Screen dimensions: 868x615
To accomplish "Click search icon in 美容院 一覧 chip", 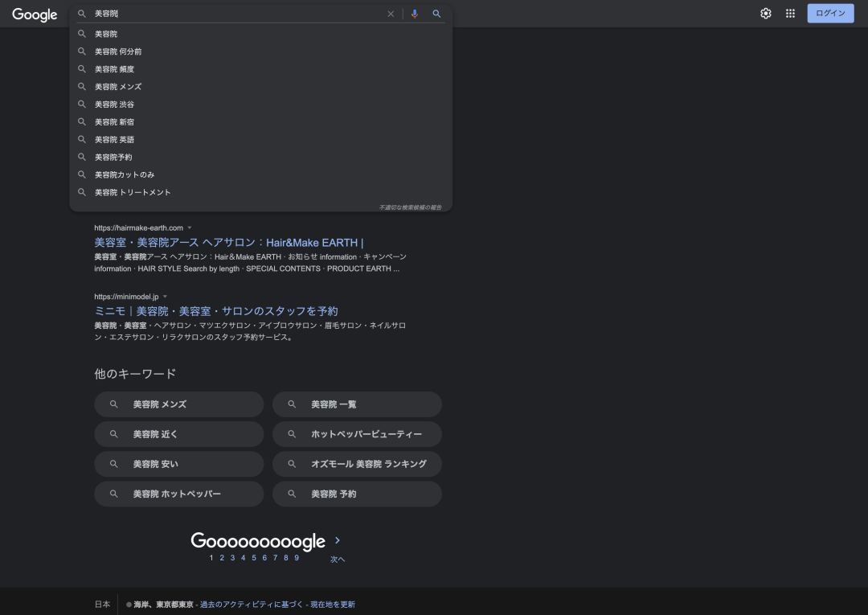I will coord(292,404).
